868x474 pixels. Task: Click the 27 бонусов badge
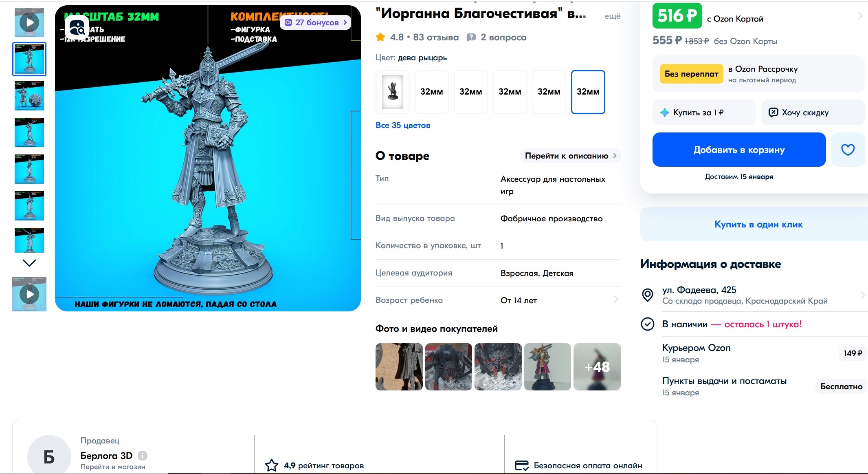click(x=316, y=22)
